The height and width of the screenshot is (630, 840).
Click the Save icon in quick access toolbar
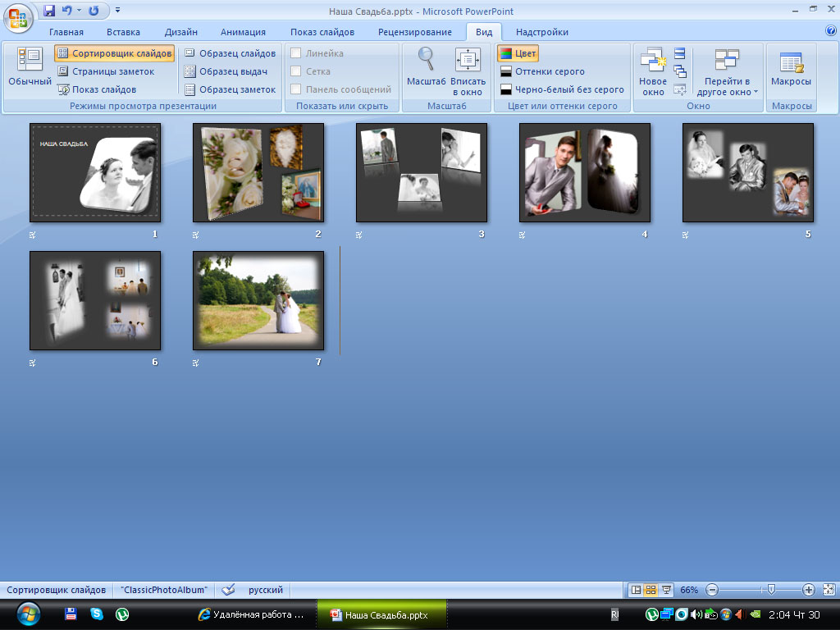(x=49, y=11)
